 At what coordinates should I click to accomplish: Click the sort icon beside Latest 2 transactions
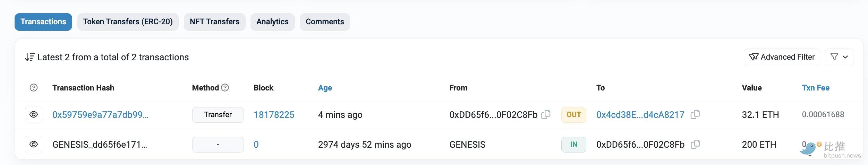pyautogui.click(x=29, y=57)
